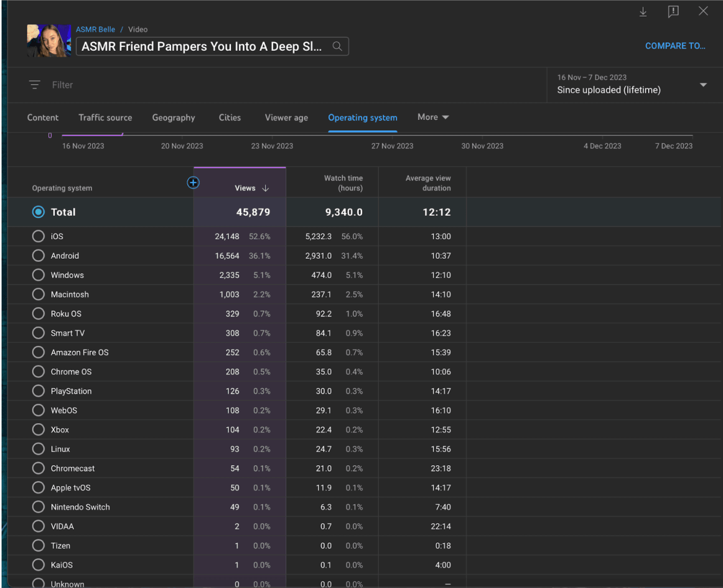Image resolution: width=723 pixels, height=588 pixels.
Task: Select the iOS radio button
Action: [38, 236]
